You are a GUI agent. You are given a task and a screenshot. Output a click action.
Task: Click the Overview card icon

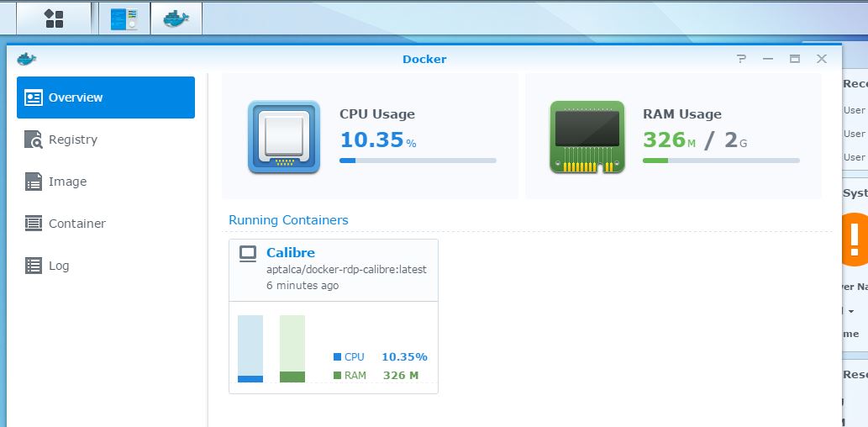pyautogui.click(x=34, y=98)
